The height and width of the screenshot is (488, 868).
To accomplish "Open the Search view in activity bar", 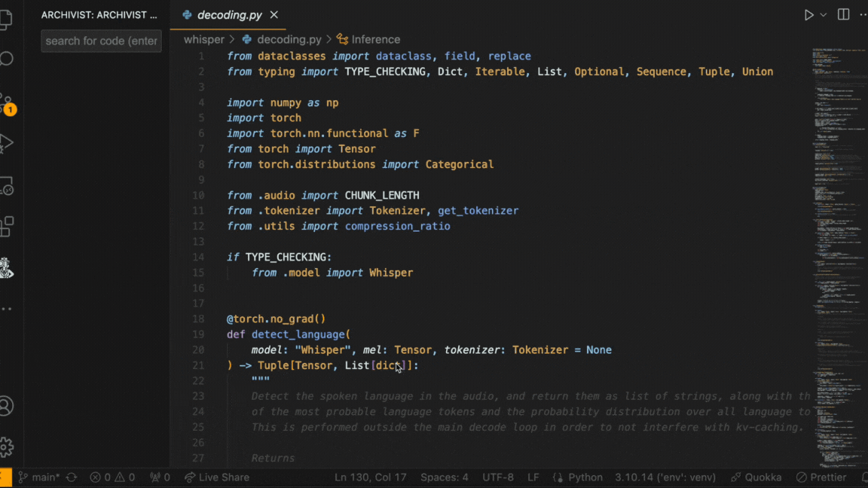I will 6,59.
